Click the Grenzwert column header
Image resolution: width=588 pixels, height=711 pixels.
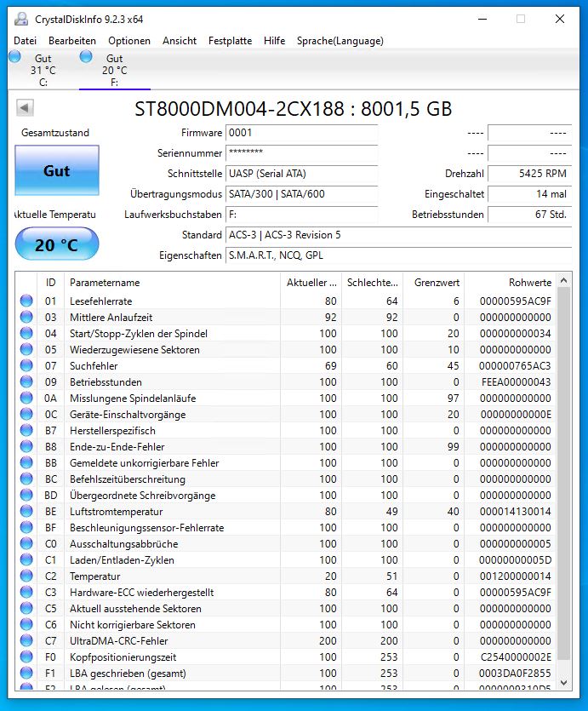point(433,282)
